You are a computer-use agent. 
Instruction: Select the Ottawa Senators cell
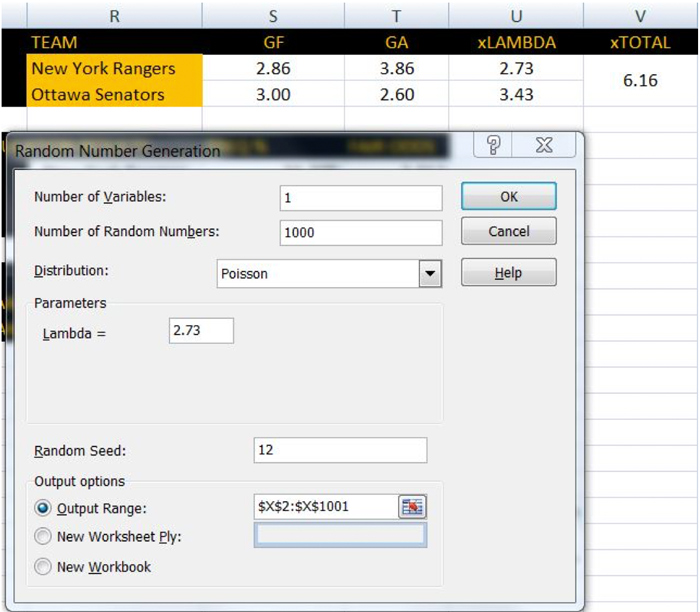tap(114, 94)
